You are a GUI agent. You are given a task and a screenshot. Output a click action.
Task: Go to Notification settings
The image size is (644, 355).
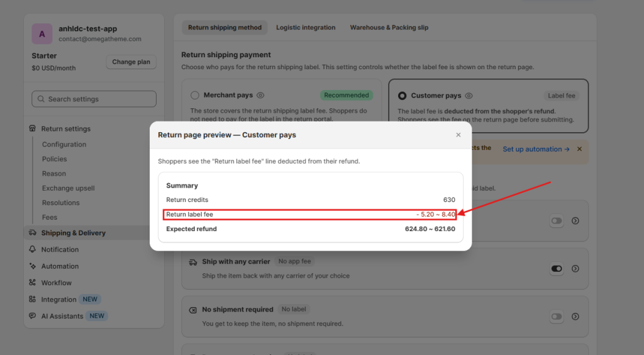pyautogui.click(x=60, y=249)
